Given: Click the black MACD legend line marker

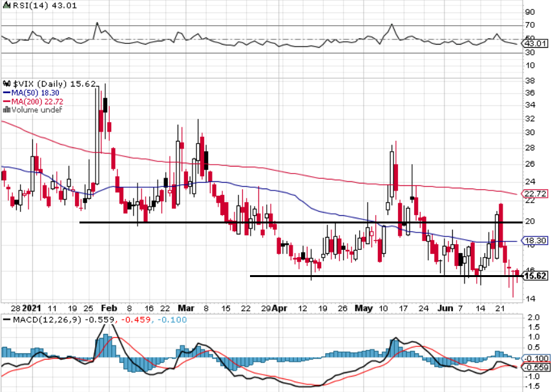Looking at the screenshot, I should [6, 319].
